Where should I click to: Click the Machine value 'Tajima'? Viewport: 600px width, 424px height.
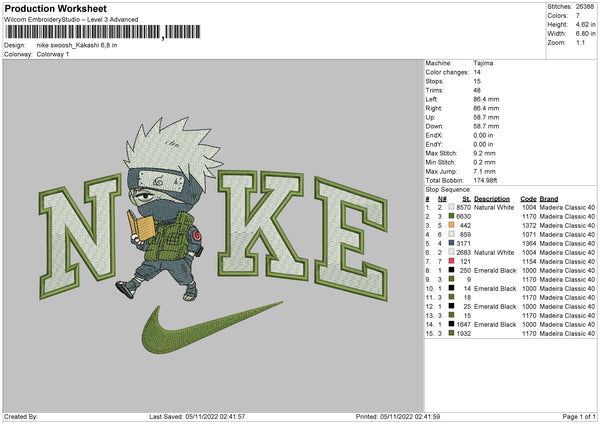(x=483, y=63)
